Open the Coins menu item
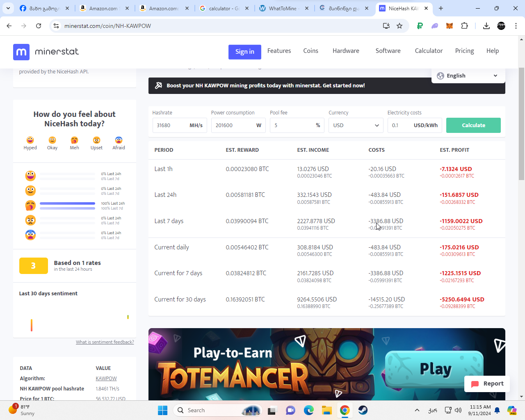The width and height of the screenshot is (525, 420). (x=310, y=51)
